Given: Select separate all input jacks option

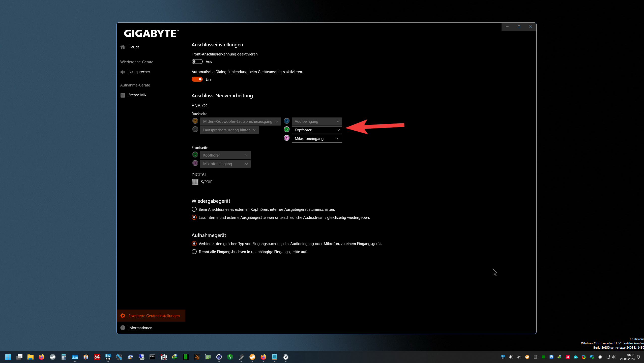Looking at the screenshot, I should 194,252.
